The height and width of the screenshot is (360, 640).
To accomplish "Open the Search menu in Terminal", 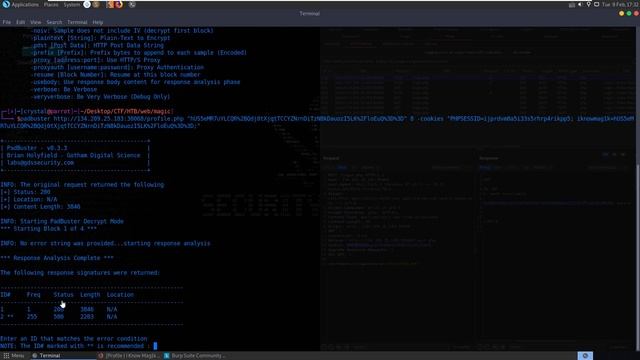I will point(54,22).
